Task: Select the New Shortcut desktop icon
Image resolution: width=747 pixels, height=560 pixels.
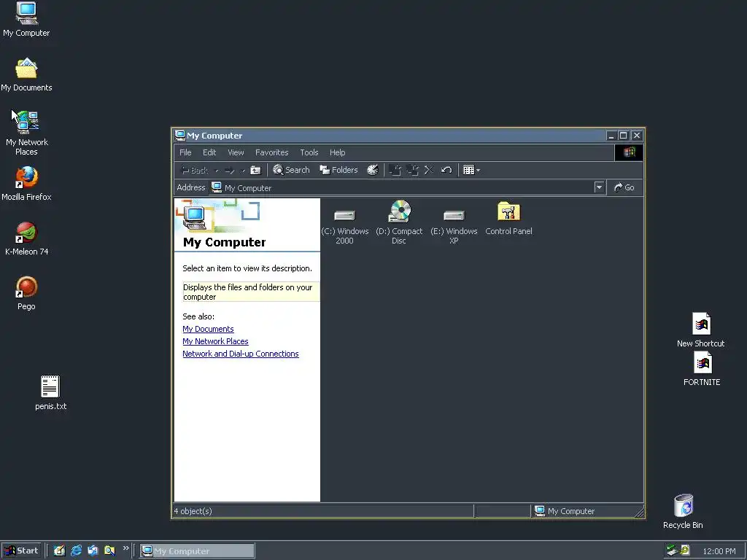Action: pyautogui.click(x=701, y=330)
